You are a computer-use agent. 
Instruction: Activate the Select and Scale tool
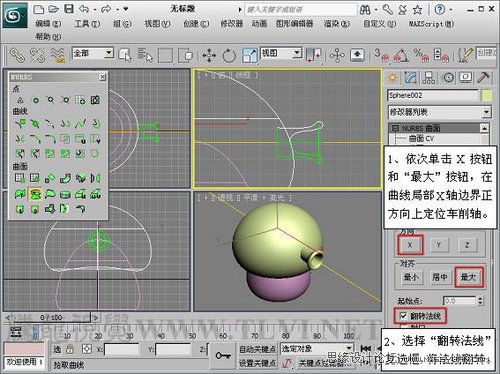point(250,55)
